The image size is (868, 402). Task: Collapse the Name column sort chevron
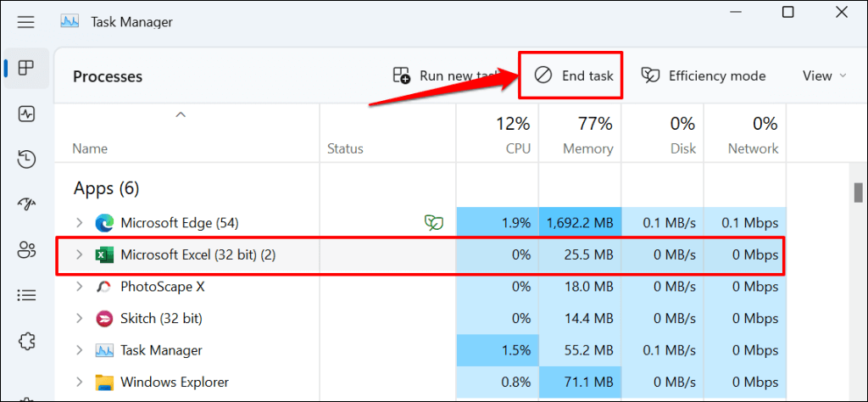pyautogui.click(x=180, y=114)
